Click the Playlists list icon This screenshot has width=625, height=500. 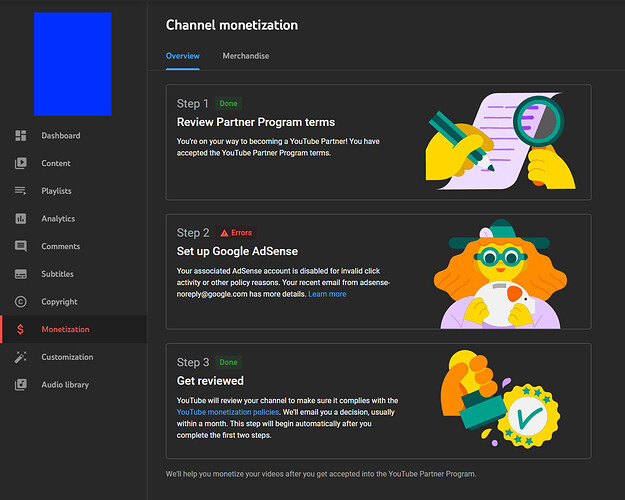(21, 191)
